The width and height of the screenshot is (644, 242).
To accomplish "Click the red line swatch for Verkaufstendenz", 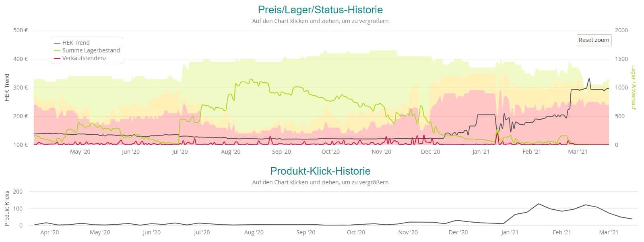I will pyautogui.click(x=57, y=58).
